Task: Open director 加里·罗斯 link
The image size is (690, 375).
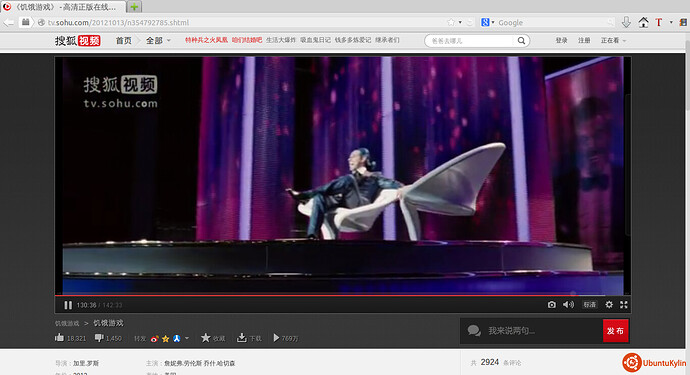Action: click(x=86, y=363)
